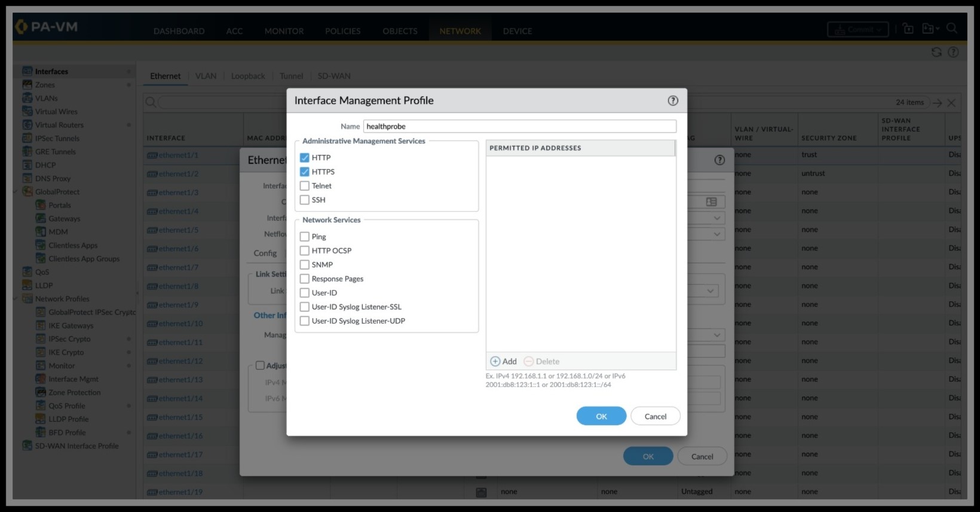Image resolution: width=980 pixels, height=512 pixels.
Task: Click OK in Ethernet Interface dialog
Action: (x=648, y=456)
